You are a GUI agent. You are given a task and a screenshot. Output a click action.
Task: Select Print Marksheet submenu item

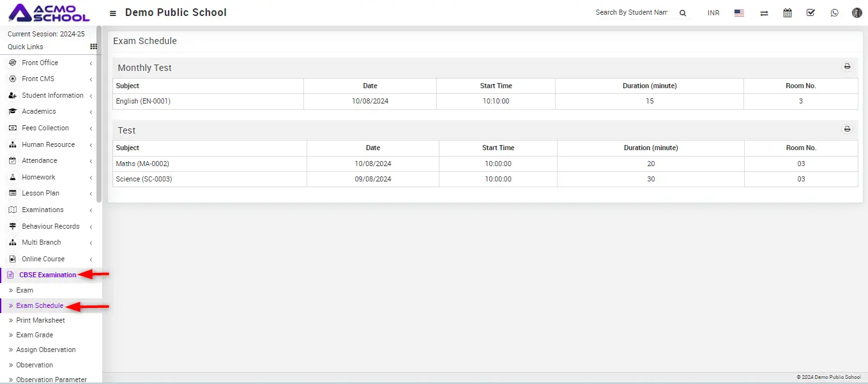(x=40, y=320)
